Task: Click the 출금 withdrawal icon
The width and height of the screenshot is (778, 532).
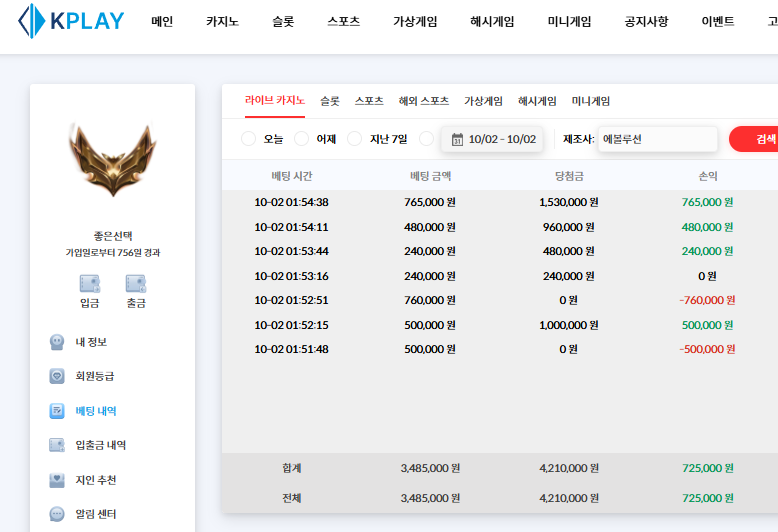Action: pyautogui.click(x=136, y=284)
